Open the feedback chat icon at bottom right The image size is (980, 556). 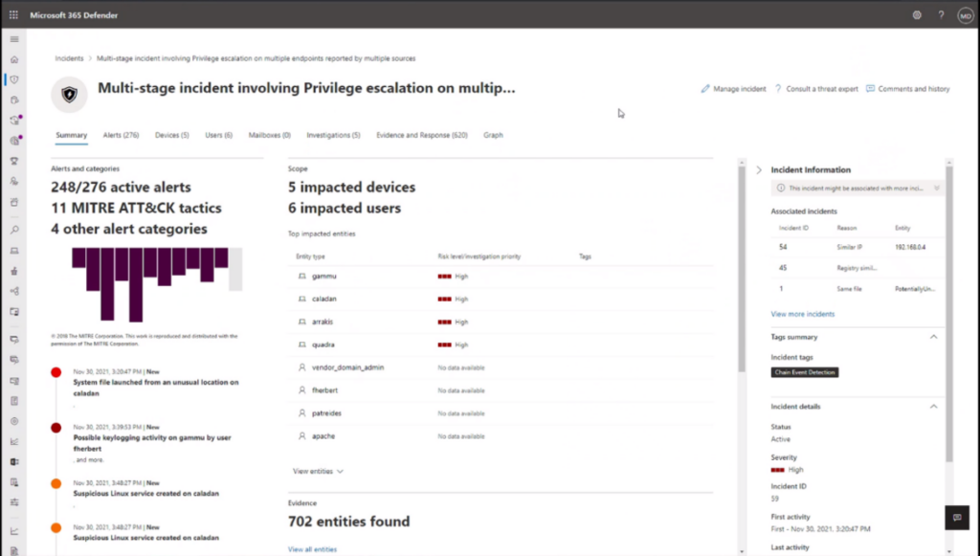tap(956, 518)
